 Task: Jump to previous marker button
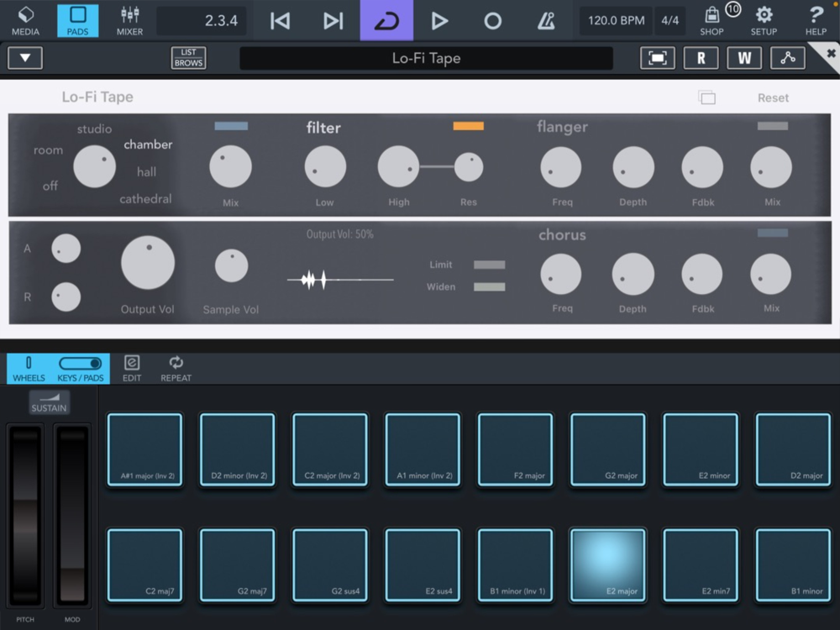(281, 21)
